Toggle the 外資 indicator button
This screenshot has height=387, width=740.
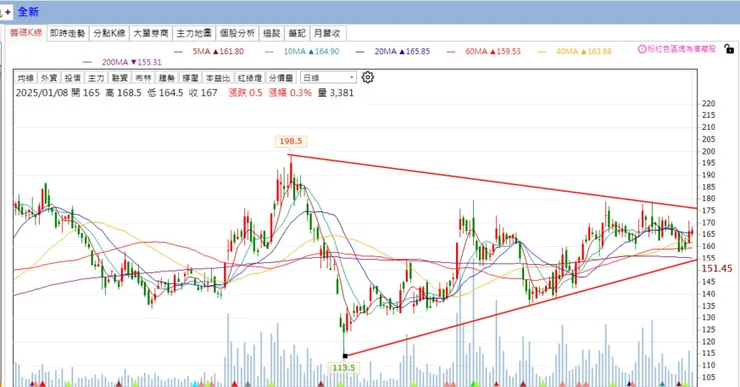click(49, 78)
